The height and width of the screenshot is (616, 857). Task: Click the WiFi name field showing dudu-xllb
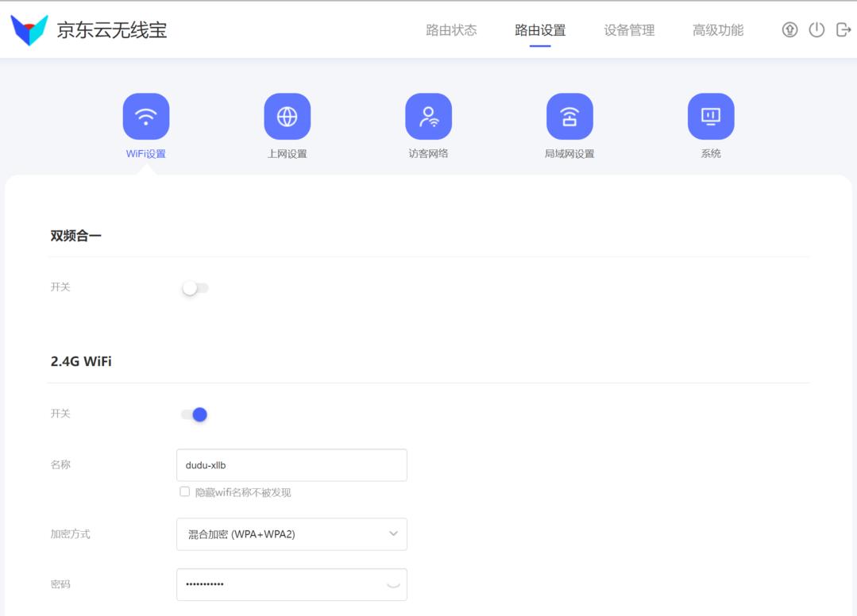coord(291,464)
